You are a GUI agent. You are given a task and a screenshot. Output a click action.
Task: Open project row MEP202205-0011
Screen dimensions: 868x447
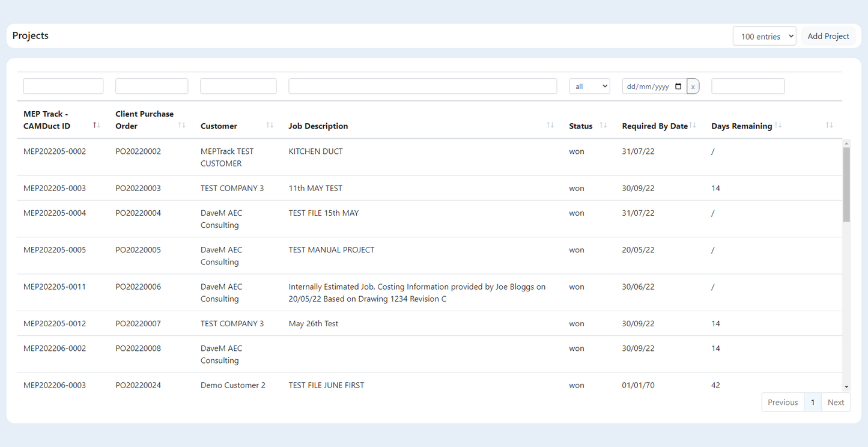click(55, 287)
